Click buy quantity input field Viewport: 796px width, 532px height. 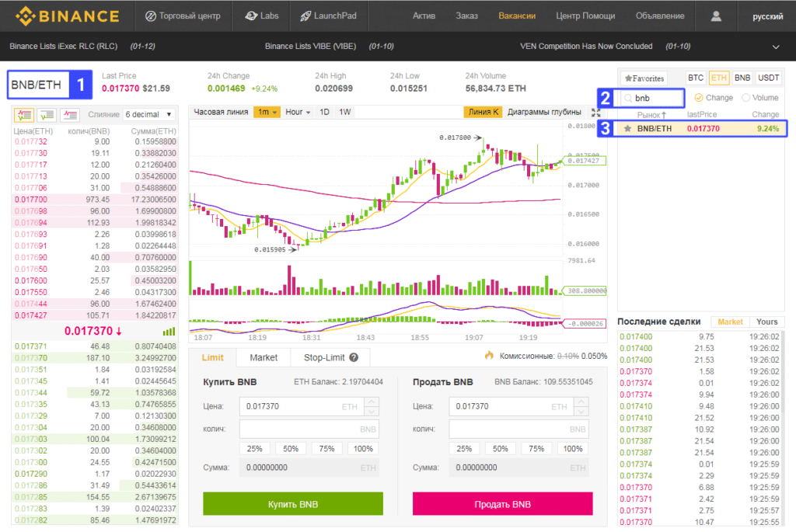(309, 429)
